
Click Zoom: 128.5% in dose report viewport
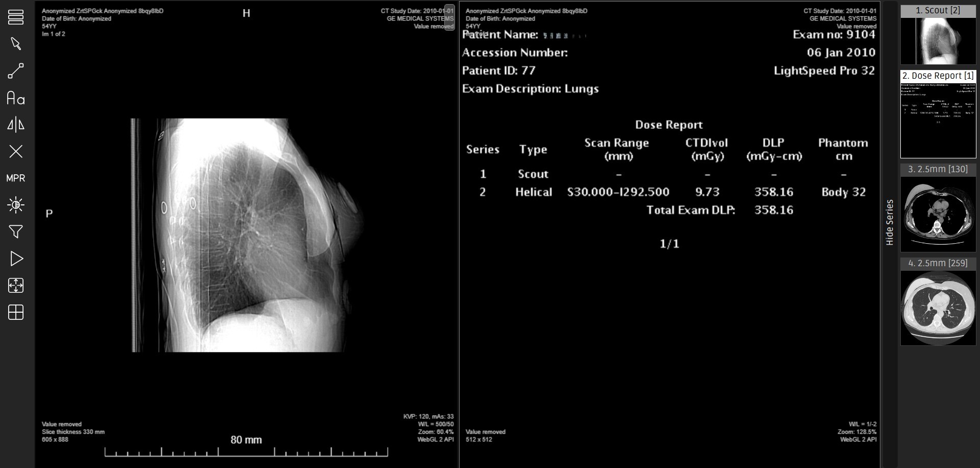[x=857, y=432]
